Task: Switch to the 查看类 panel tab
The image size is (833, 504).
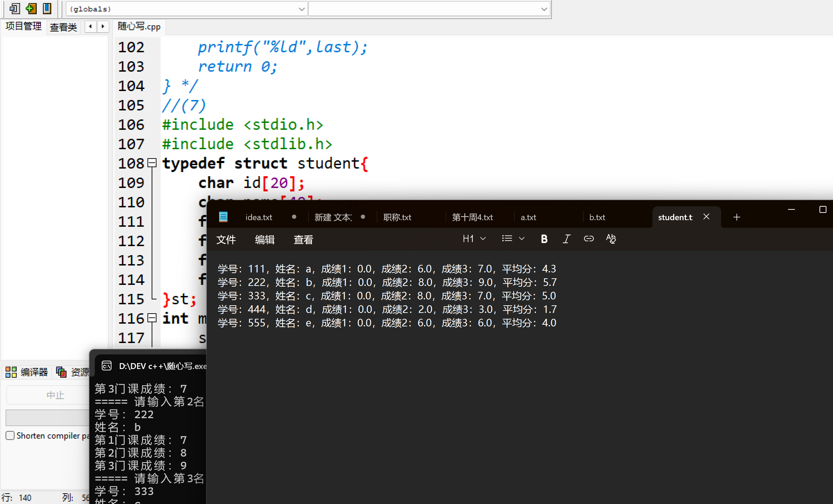Action: coord(63,27)
